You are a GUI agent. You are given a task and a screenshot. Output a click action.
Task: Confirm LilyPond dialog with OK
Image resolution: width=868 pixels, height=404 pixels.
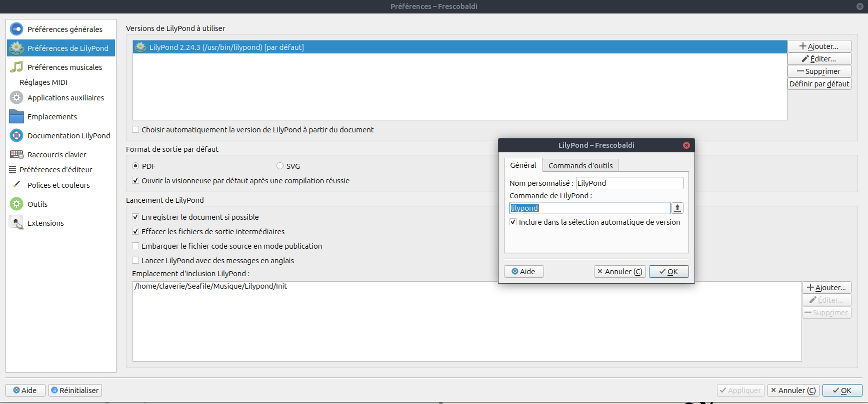coord(668,271)
